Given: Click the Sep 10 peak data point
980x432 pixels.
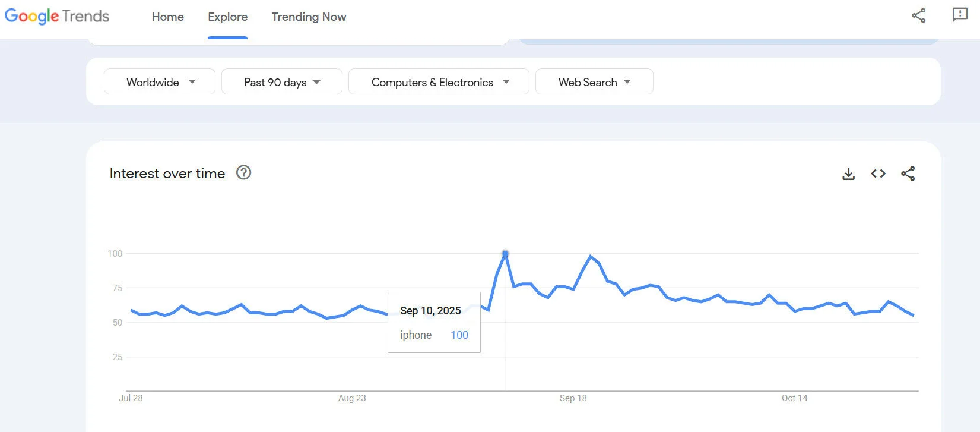Looking at the screenshot, I should (505, 254).
